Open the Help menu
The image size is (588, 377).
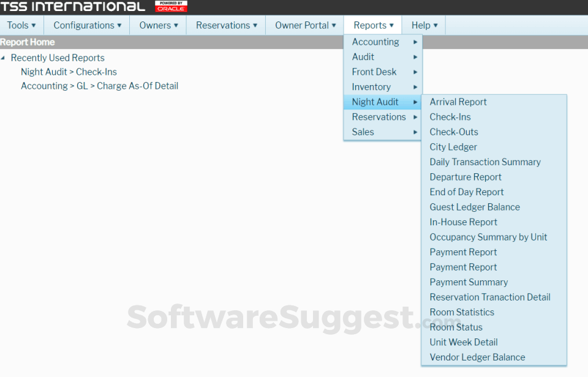click(x=423, y=25)
